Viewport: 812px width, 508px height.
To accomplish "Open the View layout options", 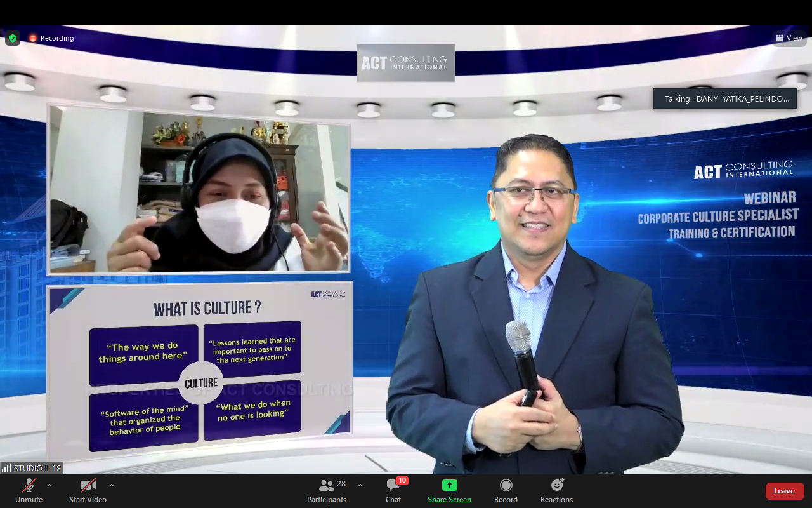I will (789, 38).
